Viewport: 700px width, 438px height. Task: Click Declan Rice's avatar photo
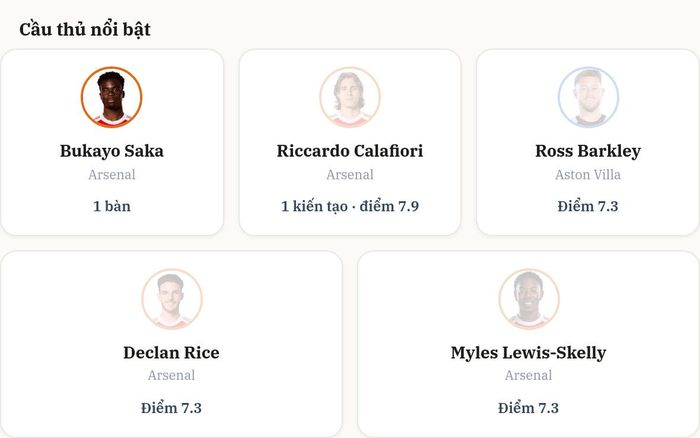172,299
